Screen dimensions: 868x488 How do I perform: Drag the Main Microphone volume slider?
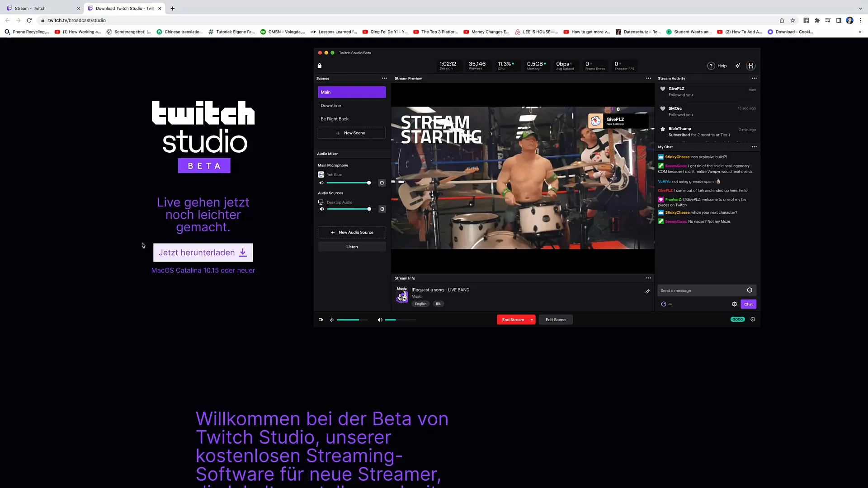click(368, 183)
